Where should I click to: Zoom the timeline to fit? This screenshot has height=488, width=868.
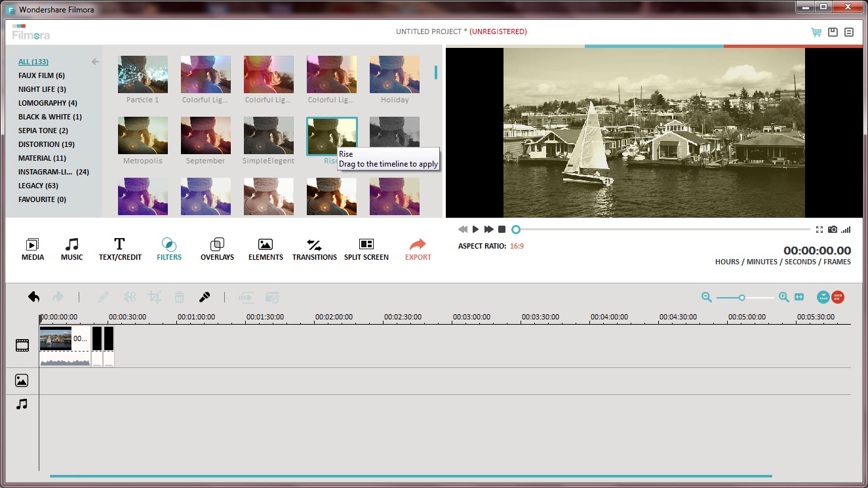(x=799, y=296)
